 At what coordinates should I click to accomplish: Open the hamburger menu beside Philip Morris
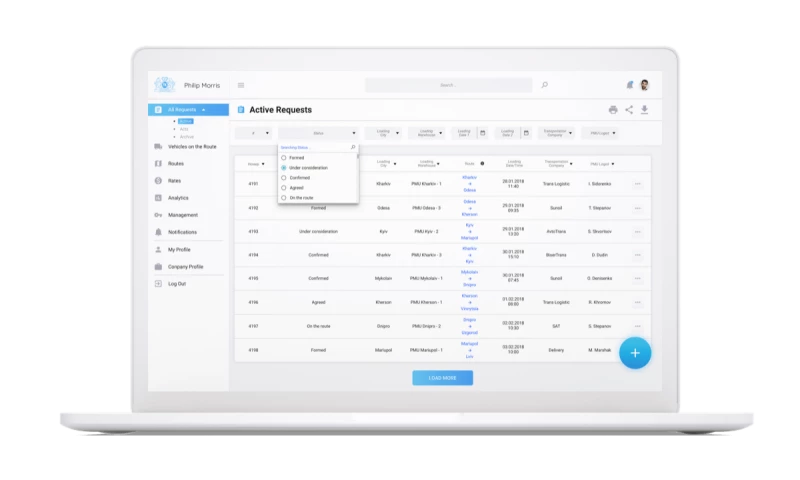tap(241, 85)
